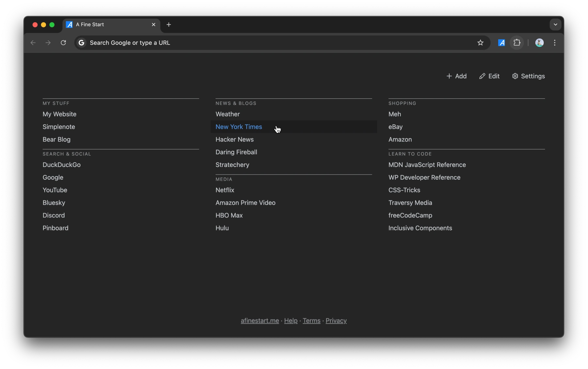Click the forward navigation arrow
The height and width of the screenshot is (369, 588).
48,43
